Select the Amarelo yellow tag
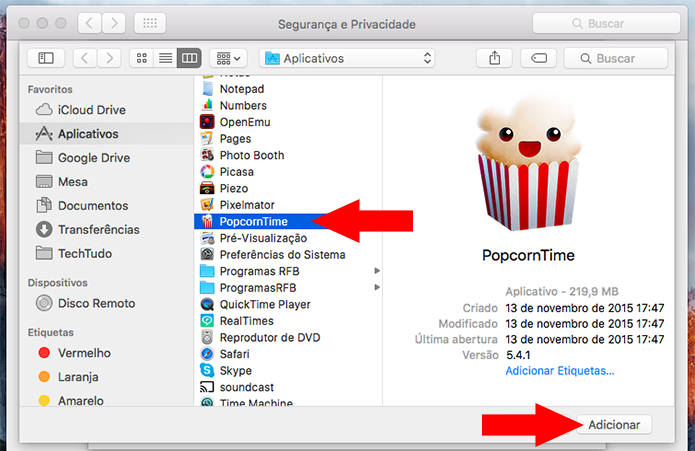The height and width of the screenshot is (451, 695). click(x=106, y=401)
